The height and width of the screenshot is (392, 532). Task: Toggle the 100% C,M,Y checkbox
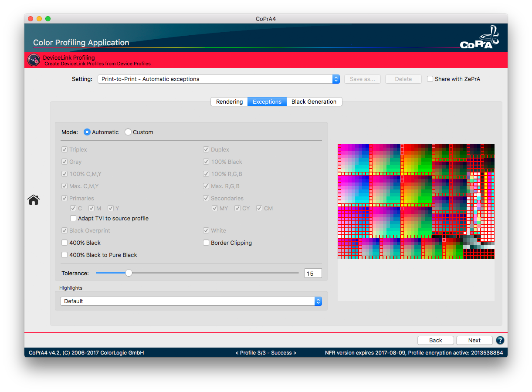tap(64, 174)
